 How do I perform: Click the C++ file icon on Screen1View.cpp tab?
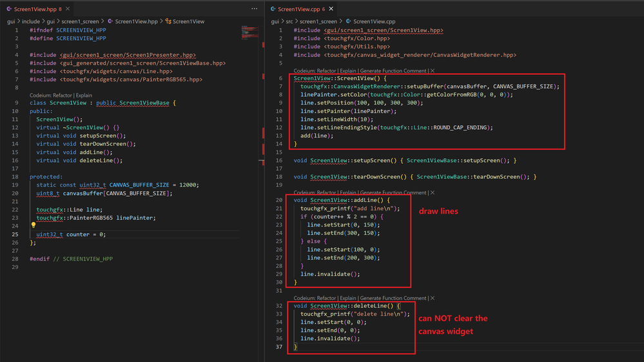pos(273,10)
